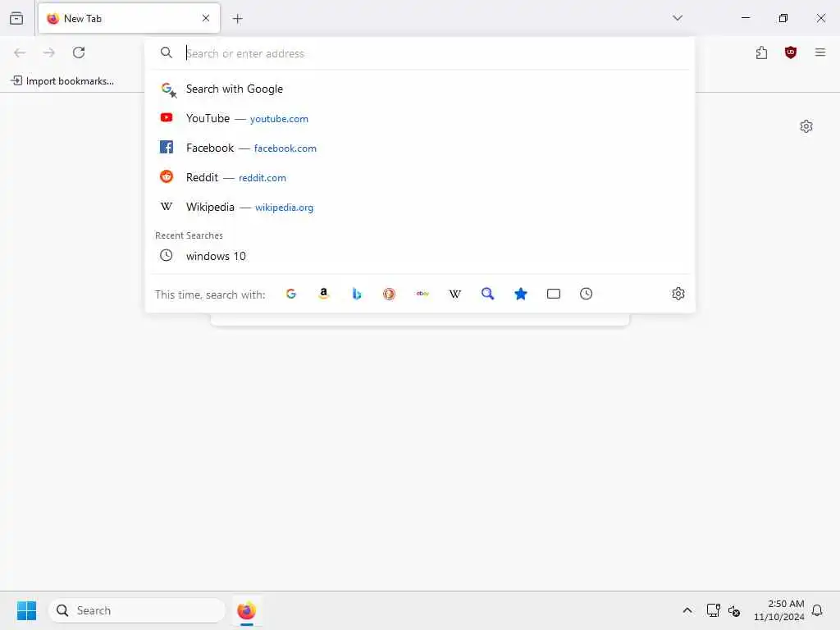
Task: Open the Extensions puzzle icon
Action: click(761, 52)
